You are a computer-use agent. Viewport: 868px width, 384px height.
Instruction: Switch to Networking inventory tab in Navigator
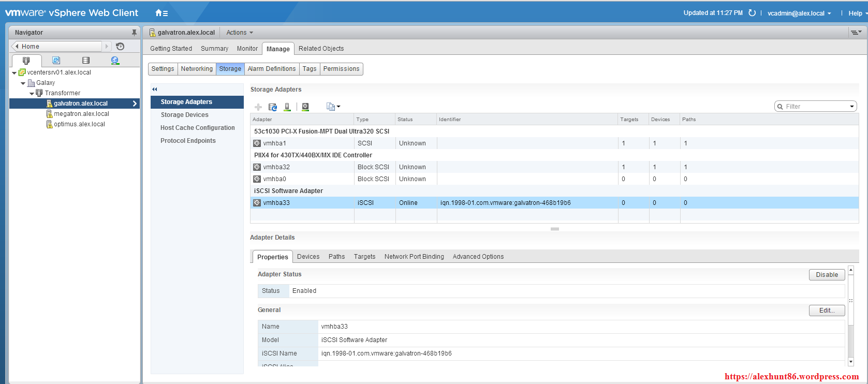[115, 61]
